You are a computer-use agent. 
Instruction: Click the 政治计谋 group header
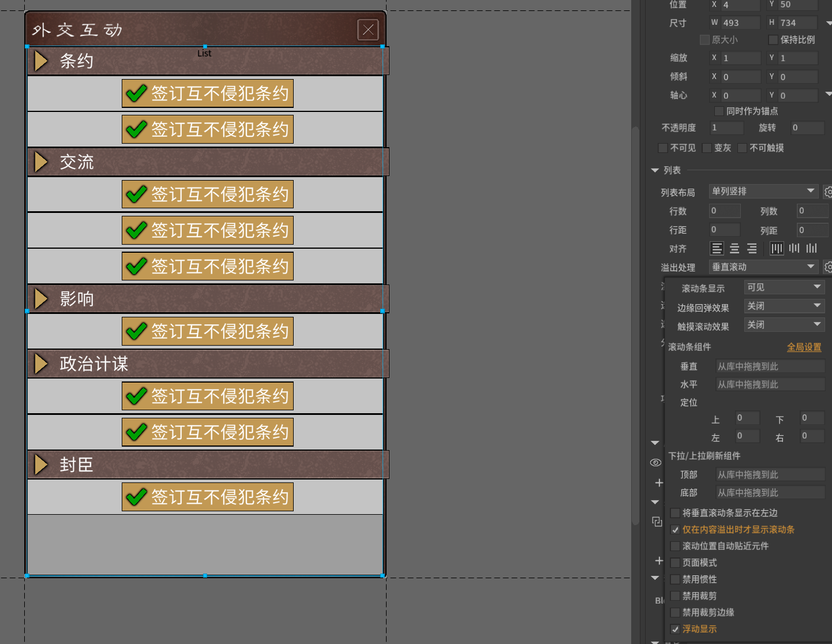(208, 364)
